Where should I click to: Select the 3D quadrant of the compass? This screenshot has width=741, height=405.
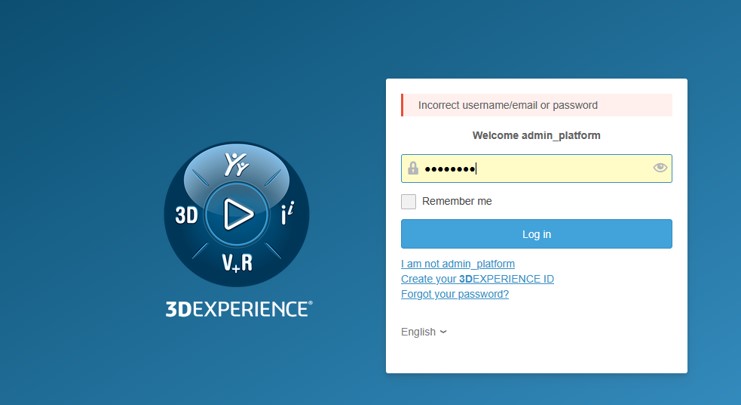click(187, 215)
